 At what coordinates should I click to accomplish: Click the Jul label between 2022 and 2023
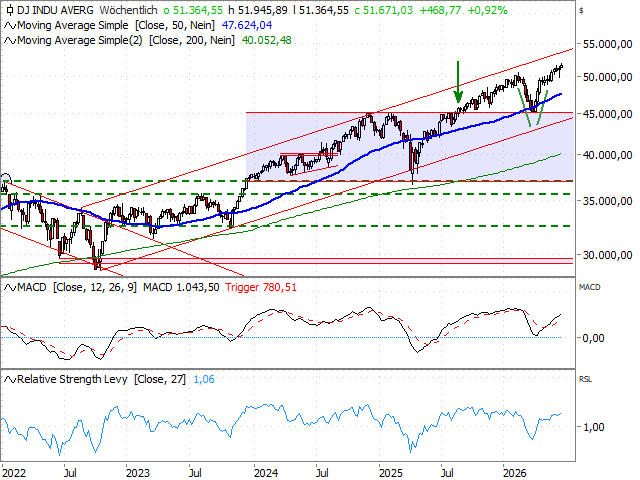[70, 473]
